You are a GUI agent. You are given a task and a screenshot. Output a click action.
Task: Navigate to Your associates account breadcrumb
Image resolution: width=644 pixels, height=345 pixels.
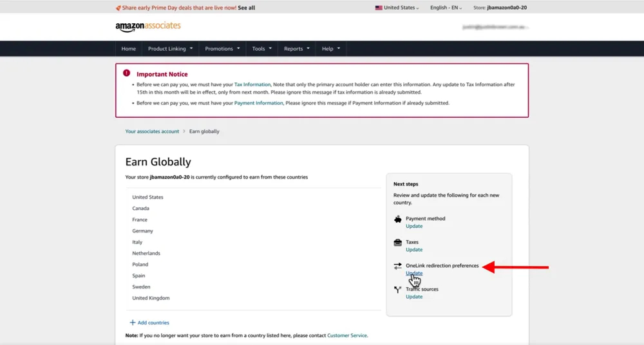(x=152, y=131)
